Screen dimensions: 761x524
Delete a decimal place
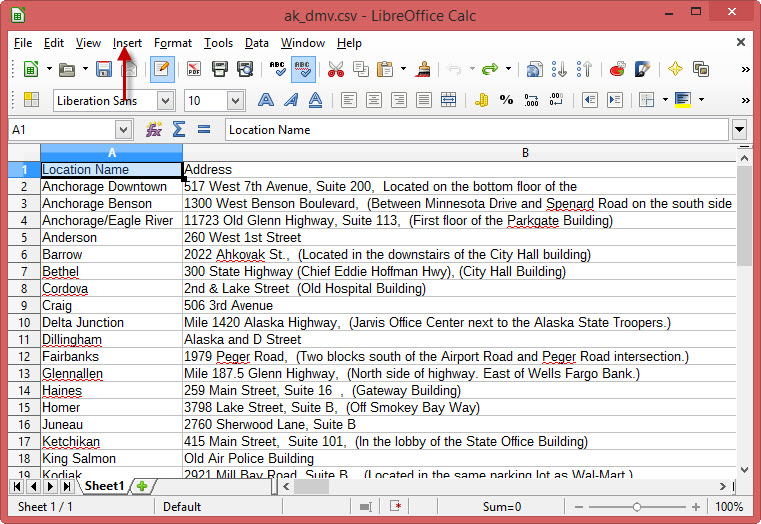[x=556, y=100]
